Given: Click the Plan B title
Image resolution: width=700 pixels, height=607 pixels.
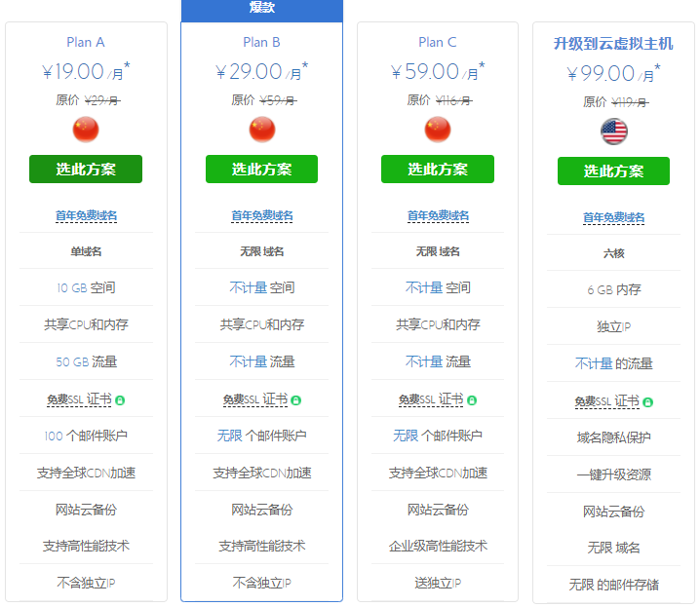Looking at the screenshot, I should pos(261,42).
